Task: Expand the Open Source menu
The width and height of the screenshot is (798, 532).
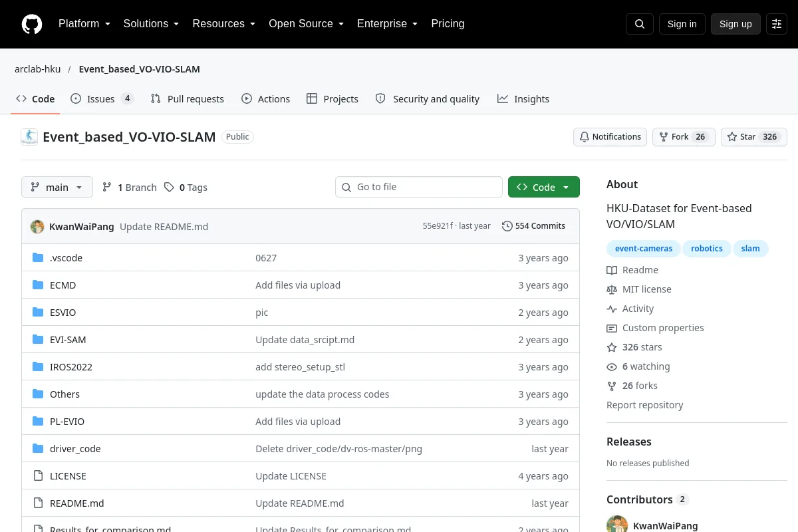Action: click(x=306, y=24)
